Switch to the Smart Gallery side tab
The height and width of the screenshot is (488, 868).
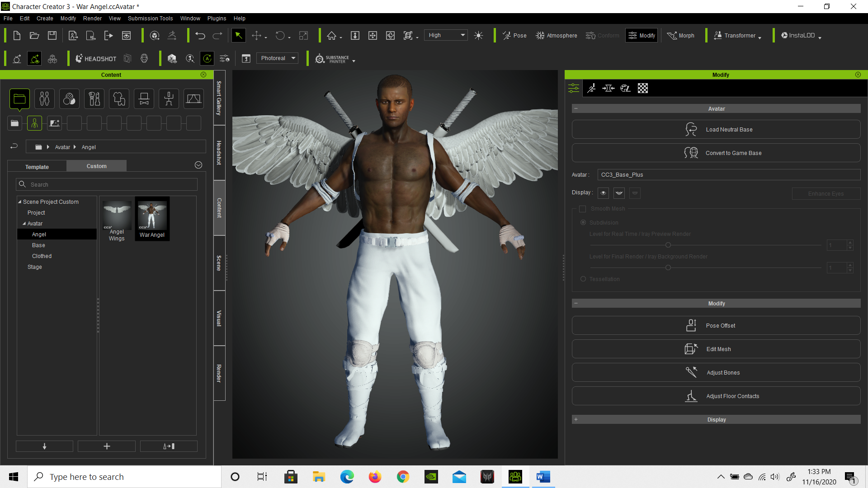pos(219,98)
